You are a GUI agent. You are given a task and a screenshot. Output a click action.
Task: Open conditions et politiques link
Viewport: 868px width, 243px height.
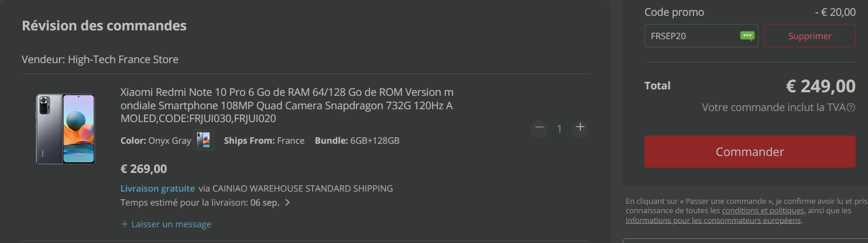pos(763,210)
